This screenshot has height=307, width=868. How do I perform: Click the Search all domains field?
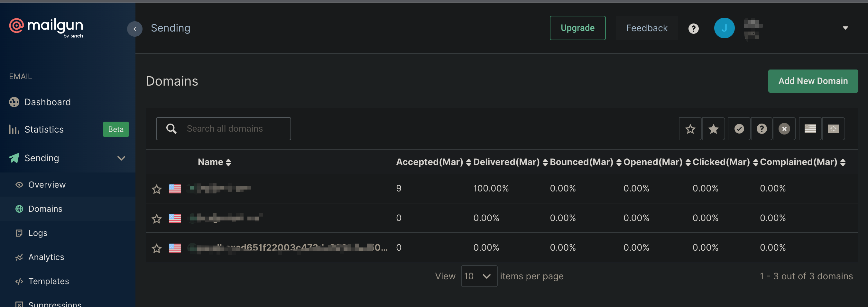pos(236,129)
